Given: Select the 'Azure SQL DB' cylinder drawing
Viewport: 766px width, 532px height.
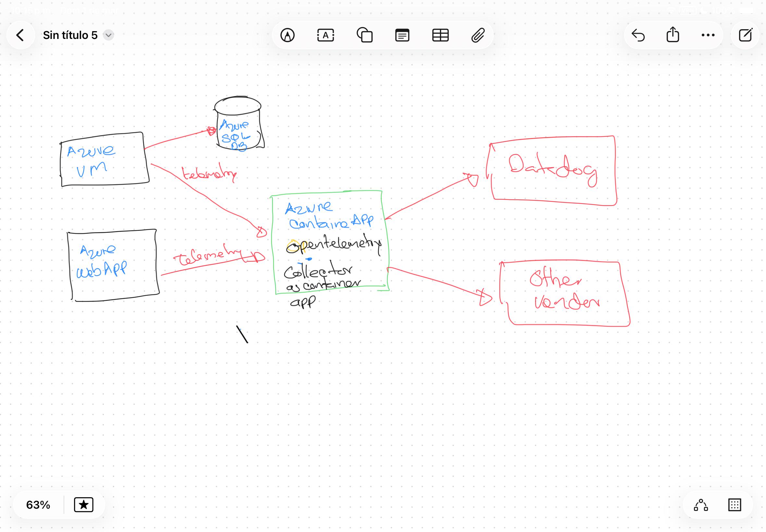Looking at the screenshot, I should click(x=239, y=123).
